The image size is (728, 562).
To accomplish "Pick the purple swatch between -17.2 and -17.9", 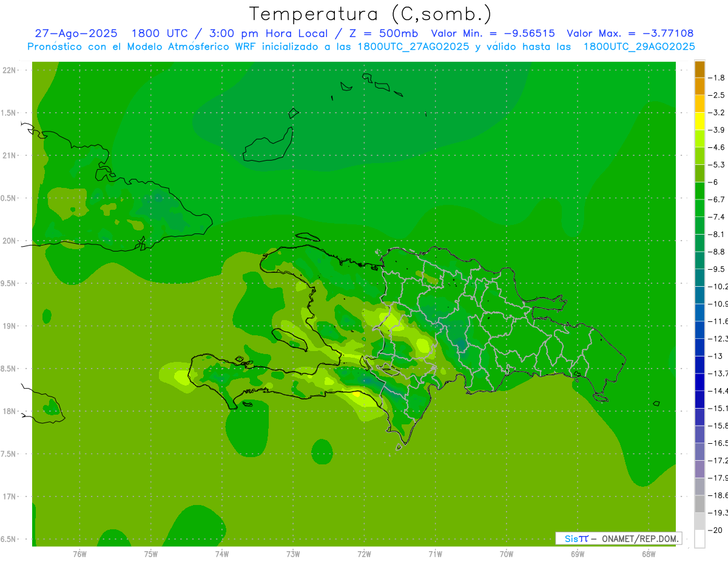I will [699, 469].
